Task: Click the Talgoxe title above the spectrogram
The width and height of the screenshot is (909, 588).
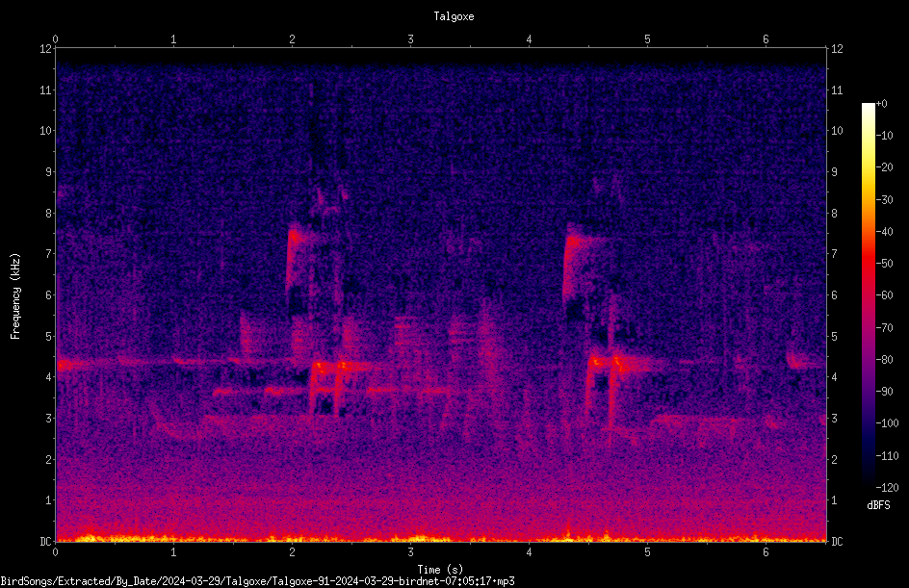Action: pos(454,16)
